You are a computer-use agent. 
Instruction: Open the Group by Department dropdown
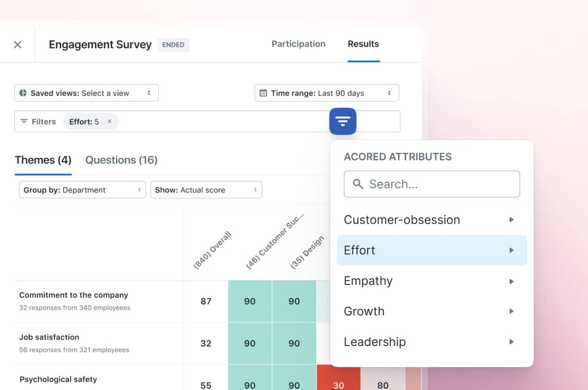[x=82, y=190]
